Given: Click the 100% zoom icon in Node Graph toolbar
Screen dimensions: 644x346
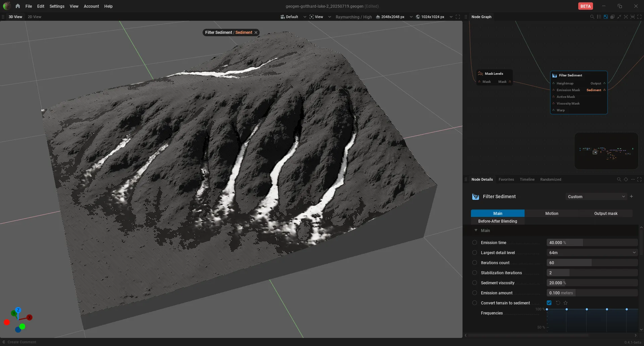Looking at the screenshot, I should (633, 17).
